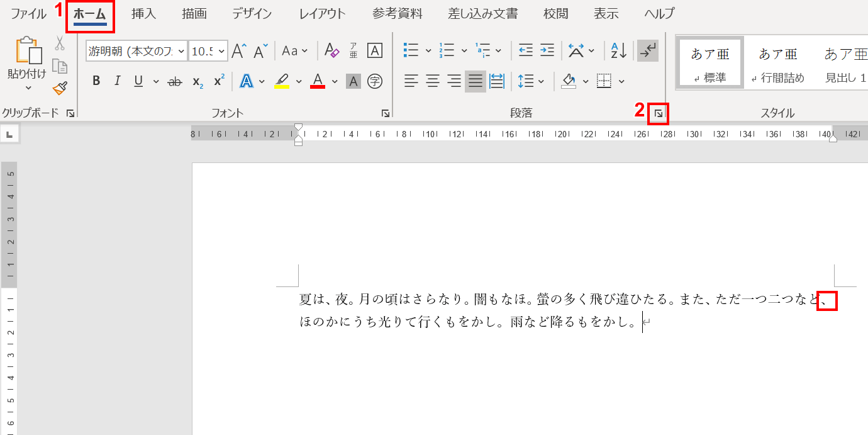Increase paragraph indent
The image size is (868, 435).
(547, 50)
